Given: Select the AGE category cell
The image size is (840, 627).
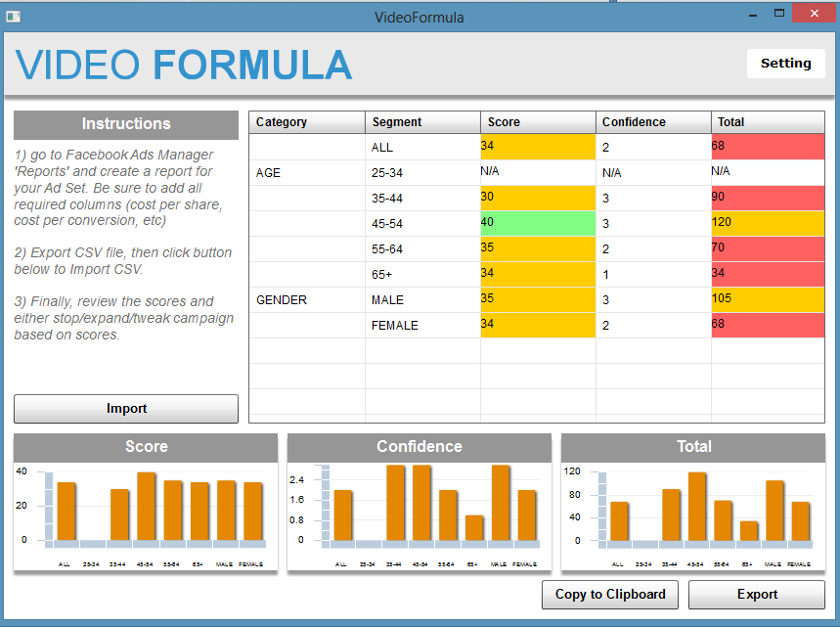Looking at the screenshot, I should click(x=307, y=172).
